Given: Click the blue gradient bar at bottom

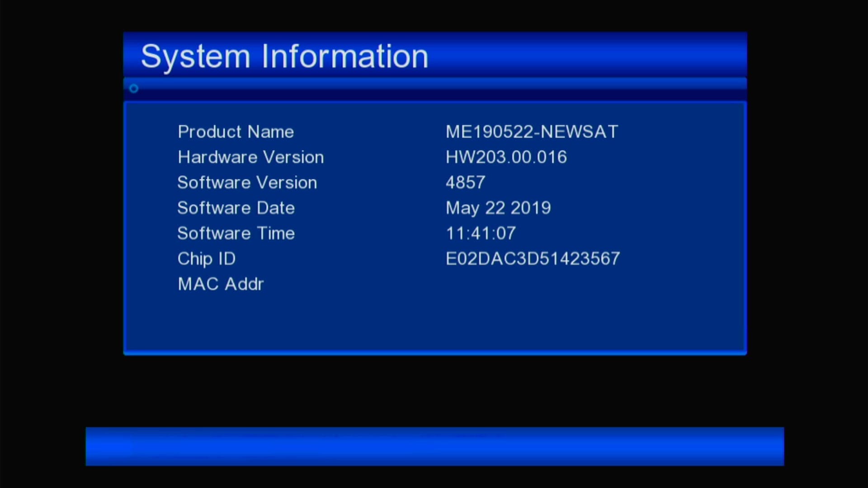Looking at the screenshot, I should tap(434, 446).
